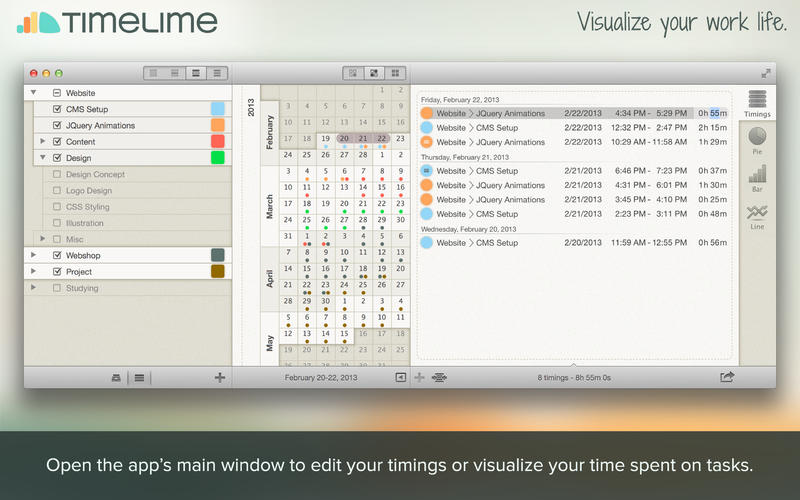This screenshot has height=500, width=800.
Task: Choose the first calendar zoom level icon
Action: coord(353,73)
